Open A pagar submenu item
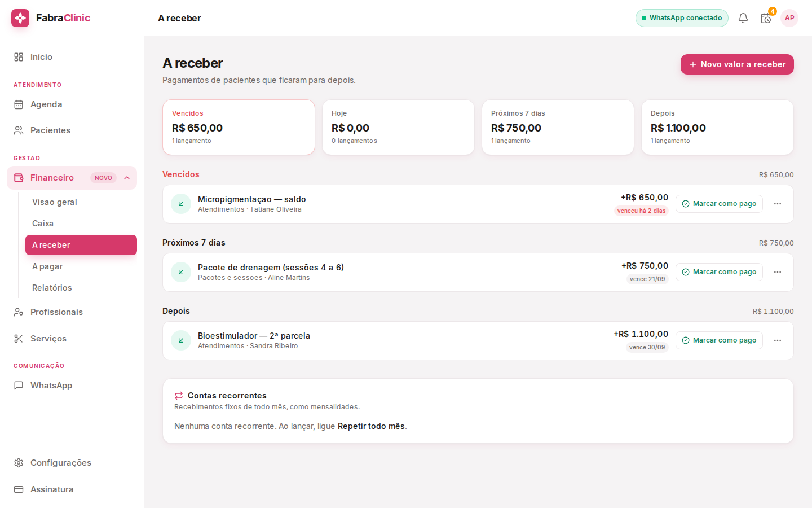This screenshot has height=508, width=812. 81,266
